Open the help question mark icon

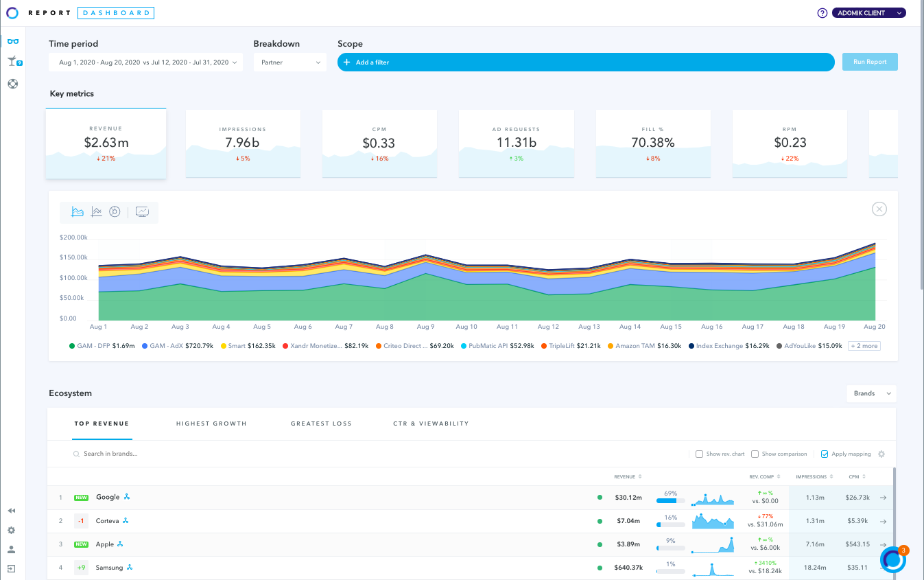pos(822,13)
